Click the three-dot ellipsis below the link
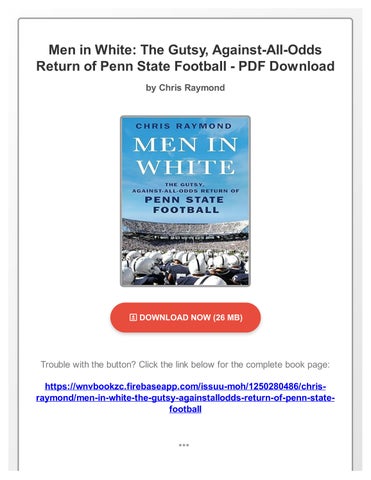371x480 pixels. coord(184,445)
